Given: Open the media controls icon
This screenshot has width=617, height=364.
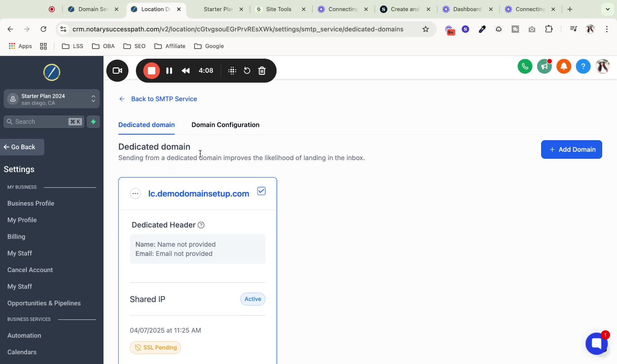Looking at the screenshot, I should coord(574,29).
